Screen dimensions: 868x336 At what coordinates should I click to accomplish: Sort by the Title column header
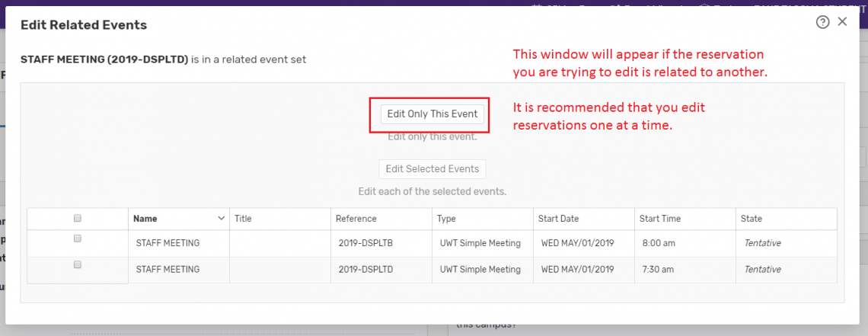coord(243,219)
